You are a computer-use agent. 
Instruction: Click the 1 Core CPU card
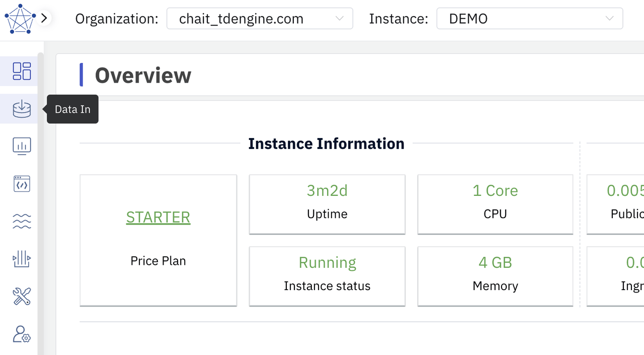[x=495, y=204]
